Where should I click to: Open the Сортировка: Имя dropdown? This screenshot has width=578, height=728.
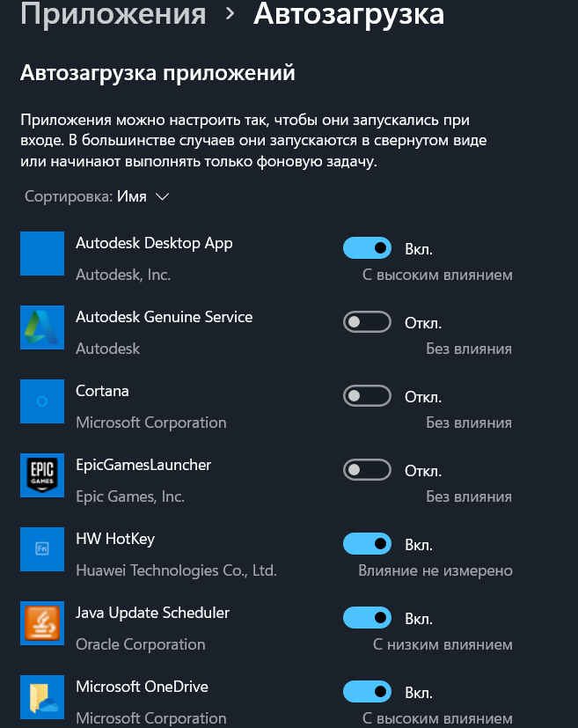coord(97,196)
